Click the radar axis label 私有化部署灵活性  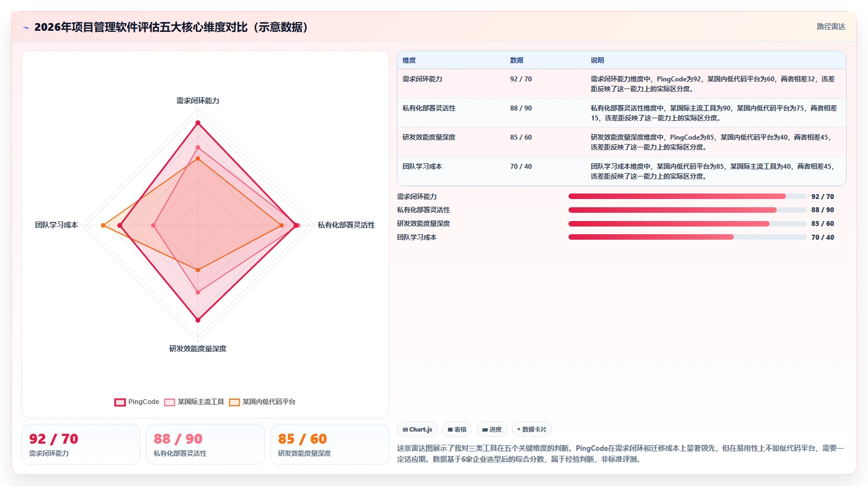tap(346, 225)
